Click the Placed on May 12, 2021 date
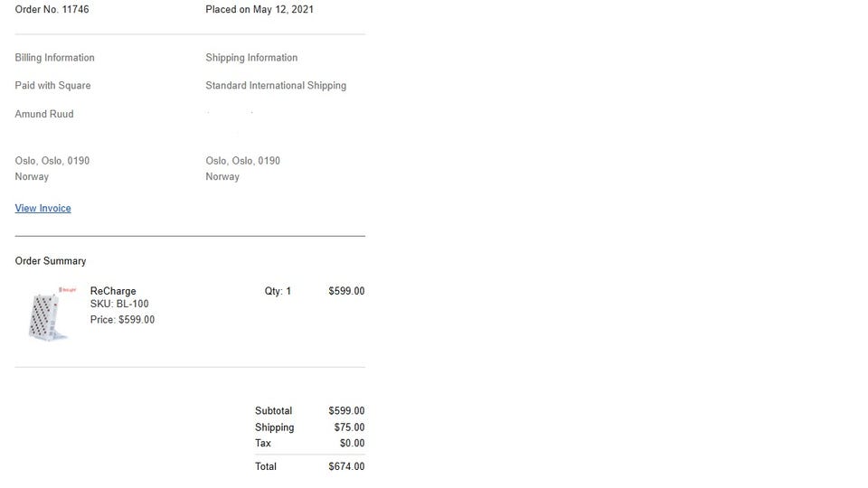Viewport: 868px width, 488px height. click(x=259, y=9)
